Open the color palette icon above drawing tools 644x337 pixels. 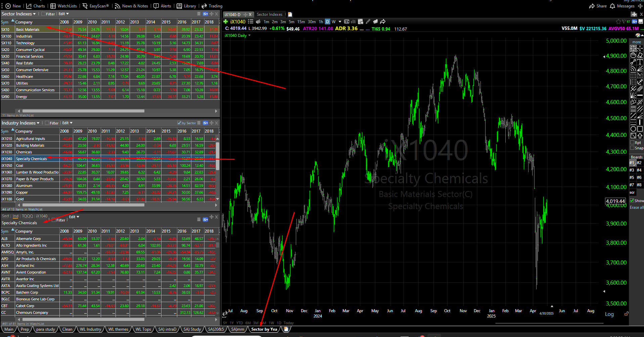tap(638, 35)
